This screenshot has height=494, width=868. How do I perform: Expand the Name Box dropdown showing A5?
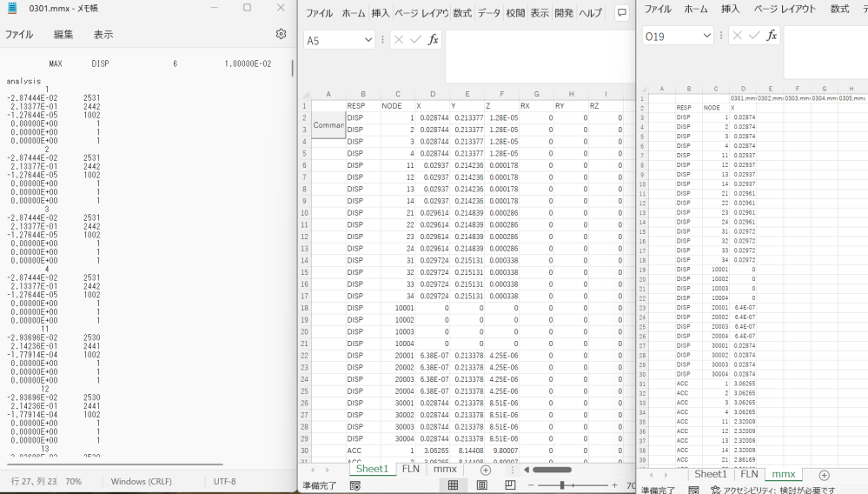pos(368,40)
